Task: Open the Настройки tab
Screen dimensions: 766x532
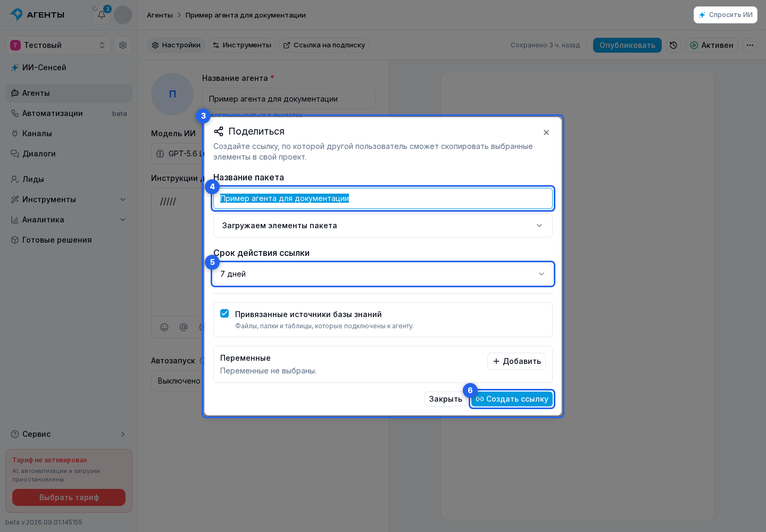Action: click(176, 45)
